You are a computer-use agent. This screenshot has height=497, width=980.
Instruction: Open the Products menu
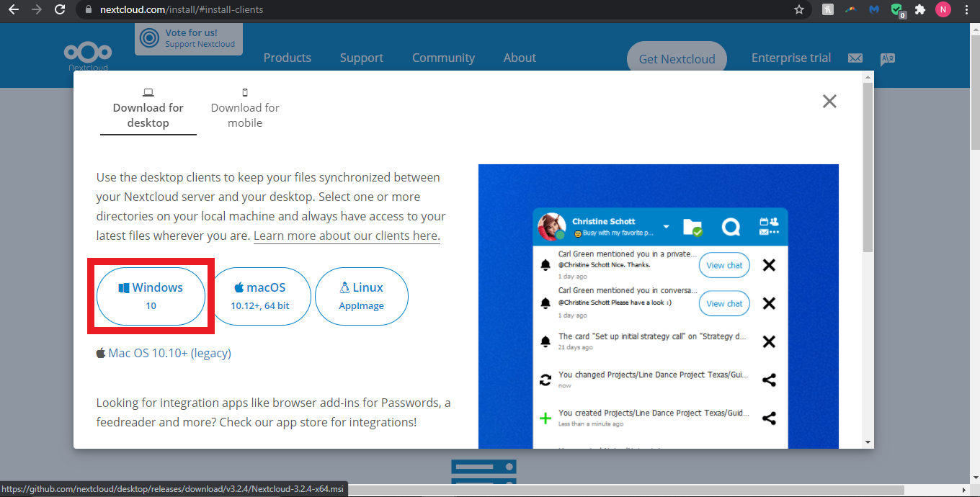[x=287, y=58]
